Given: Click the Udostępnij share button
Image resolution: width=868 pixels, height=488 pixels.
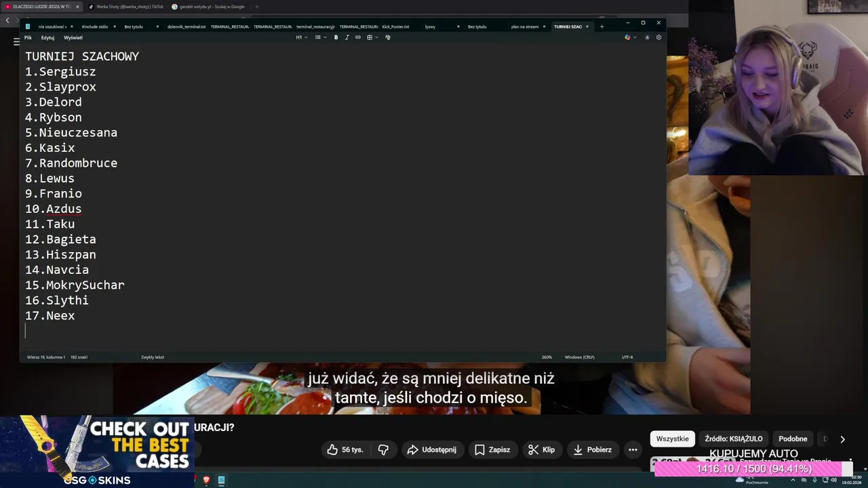Looking at the screenshot, I should click(431, 449).
